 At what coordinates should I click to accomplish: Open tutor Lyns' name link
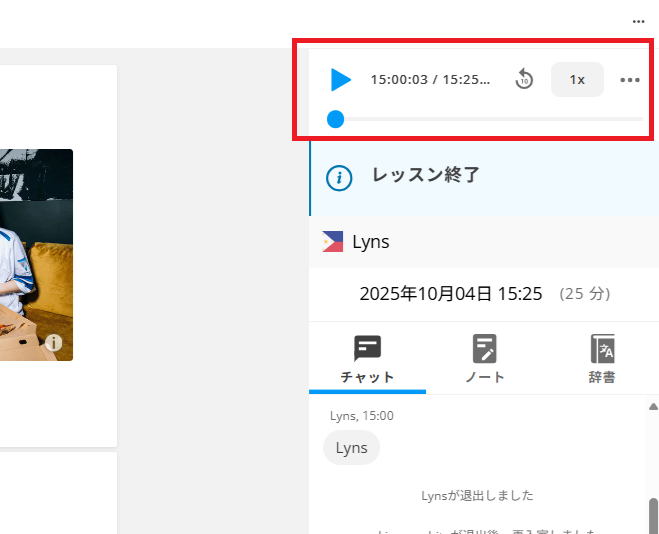[x=370, y=241]
